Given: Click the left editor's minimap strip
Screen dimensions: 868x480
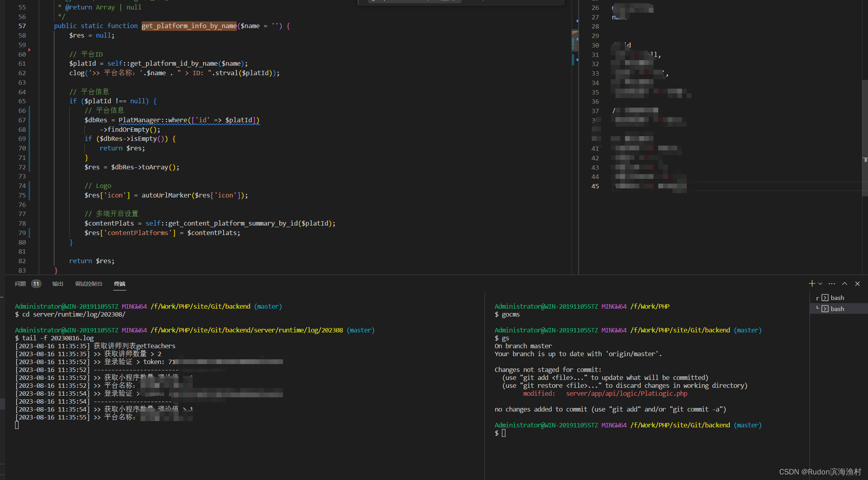Looking at the screenshot, I should pyautogui.click(x=575, y=137).
